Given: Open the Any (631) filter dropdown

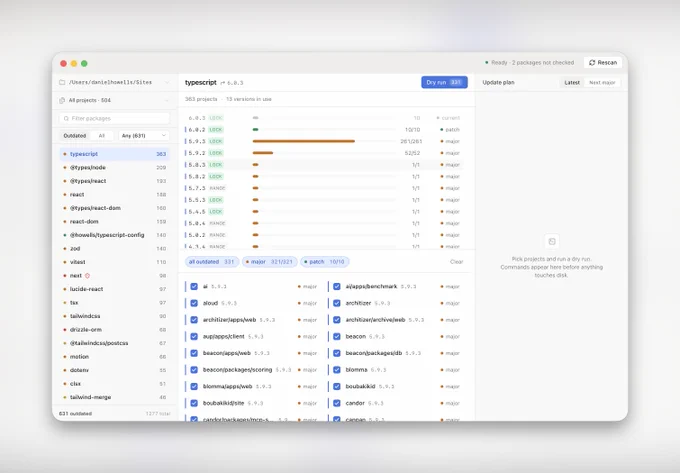Looking at the screenshot, I should pyautogui.click(x=144, y=136).
